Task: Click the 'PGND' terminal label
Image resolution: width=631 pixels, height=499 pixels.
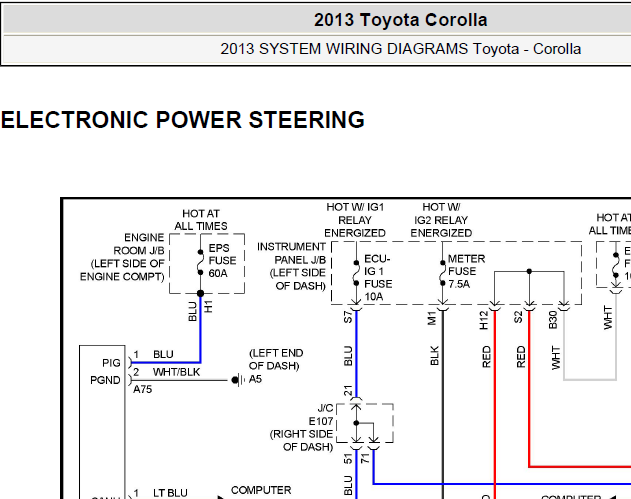Action: click(x=105, y=380)
